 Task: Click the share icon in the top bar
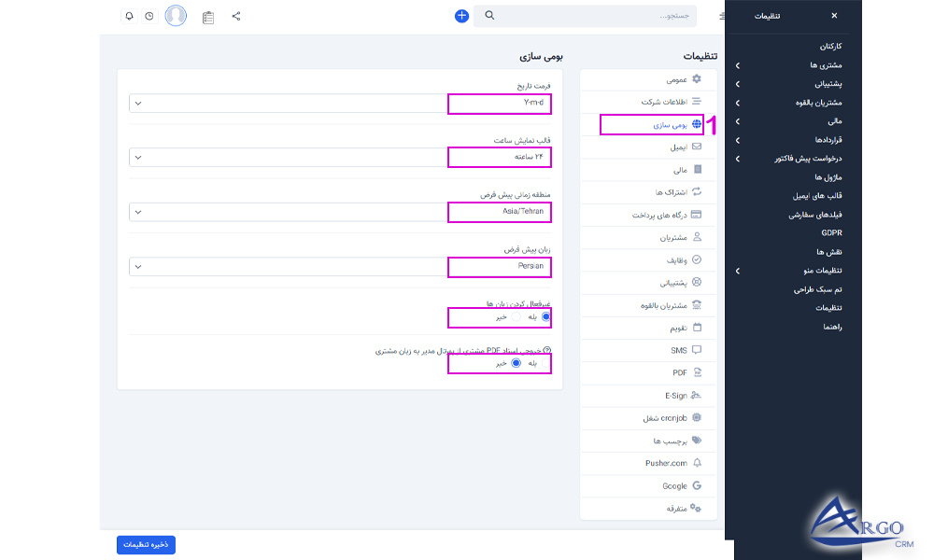click(235, 16)
